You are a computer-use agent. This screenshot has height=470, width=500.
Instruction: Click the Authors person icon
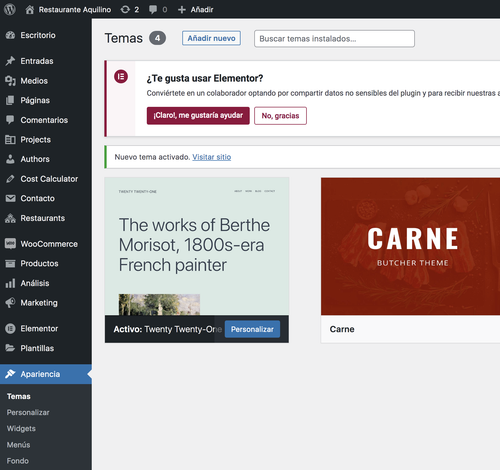point(10,159)
